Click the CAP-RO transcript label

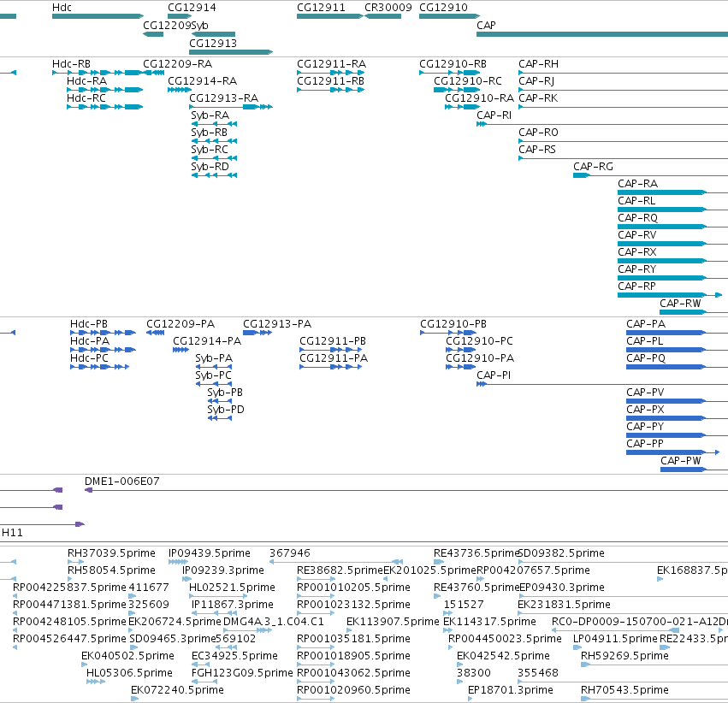click(x=538, y=133)
